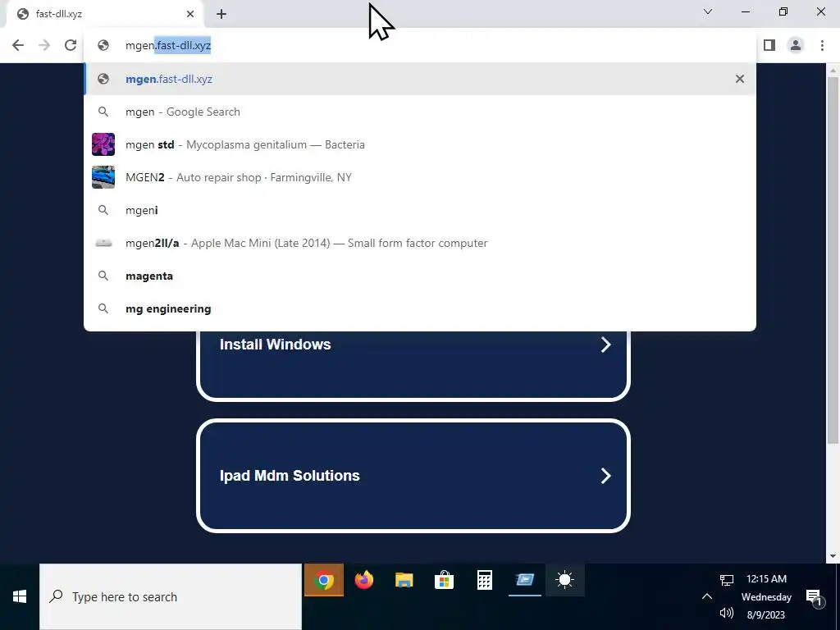The height and width of the screenshot is (630, 840).
Task: Choose the 'mgen - Google Search' suggestion
Action: (419, 112)
